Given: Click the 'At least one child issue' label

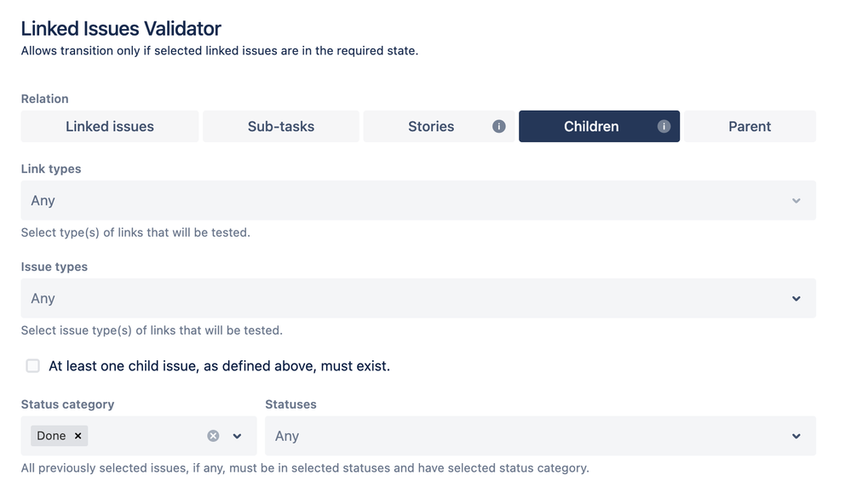Looking at the screenshot, I should point(219,366).
